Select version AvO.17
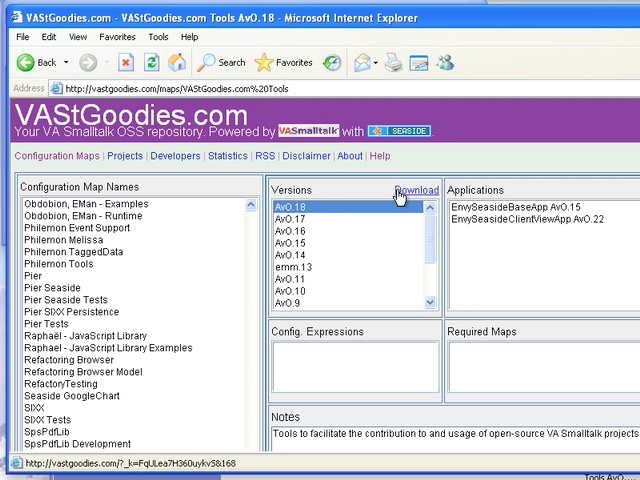This screenshot has width=640, height=480. click(348, 219)
